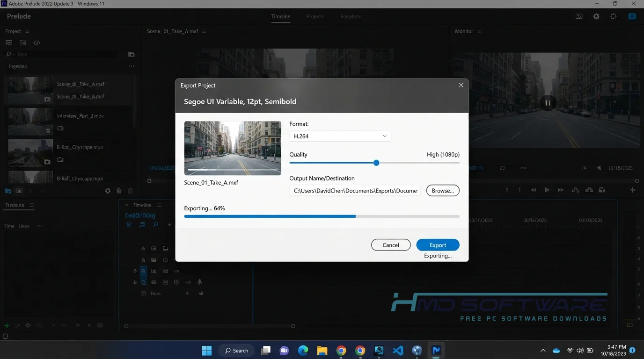Image resolution: width=644 pixels, height=359 pixels.
Task: Open the Scene_01_Take_A.mxf panel menu
Action: (204, 31)
